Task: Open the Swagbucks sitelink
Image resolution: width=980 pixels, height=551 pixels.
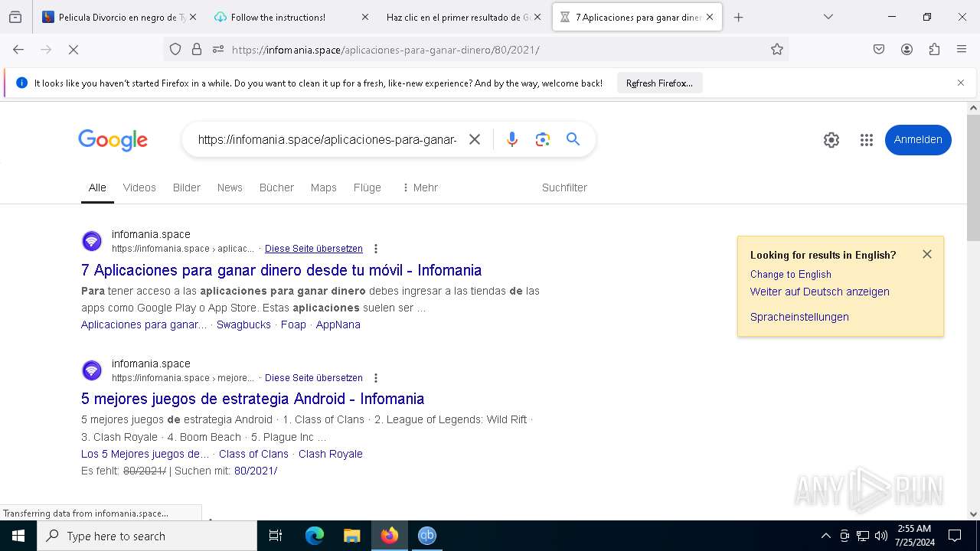Action: [x=243, y=324]
